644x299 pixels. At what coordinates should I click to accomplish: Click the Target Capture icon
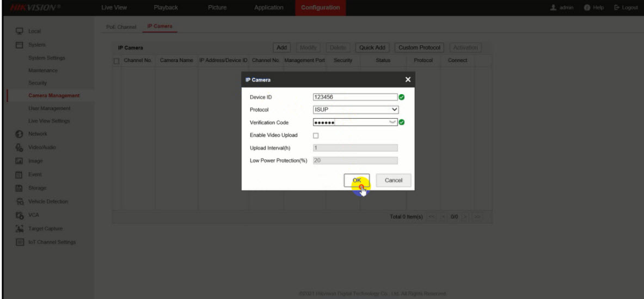coord(19,229)
